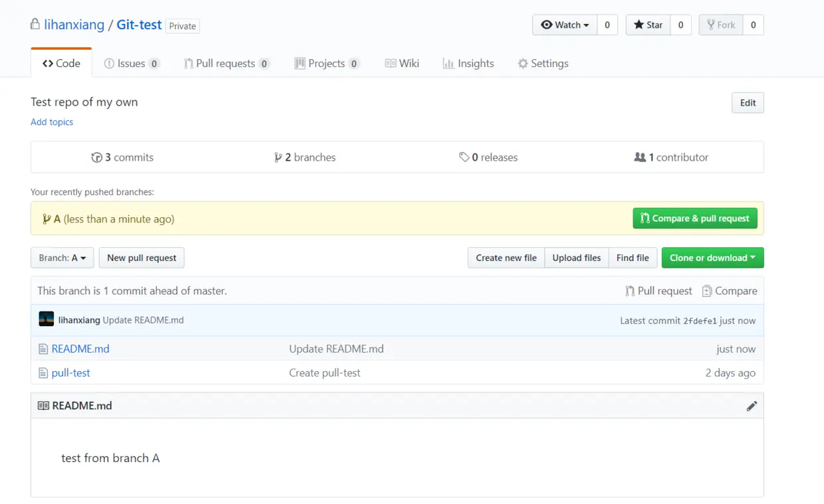Image resolution: width=824 pixels, height=504 pixels.
Task: Click Create new file button
Action: tap(506, 258)
